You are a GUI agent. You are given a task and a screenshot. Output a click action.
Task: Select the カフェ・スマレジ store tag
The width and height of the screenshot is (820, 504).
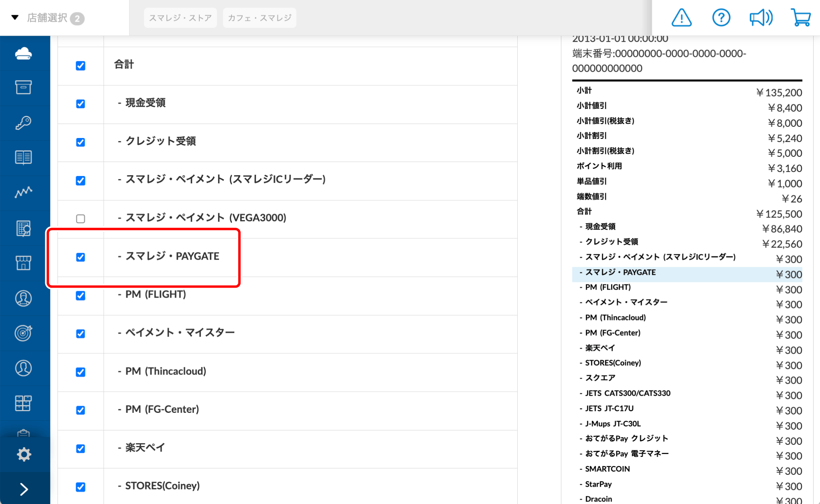[x=259, y=18]
